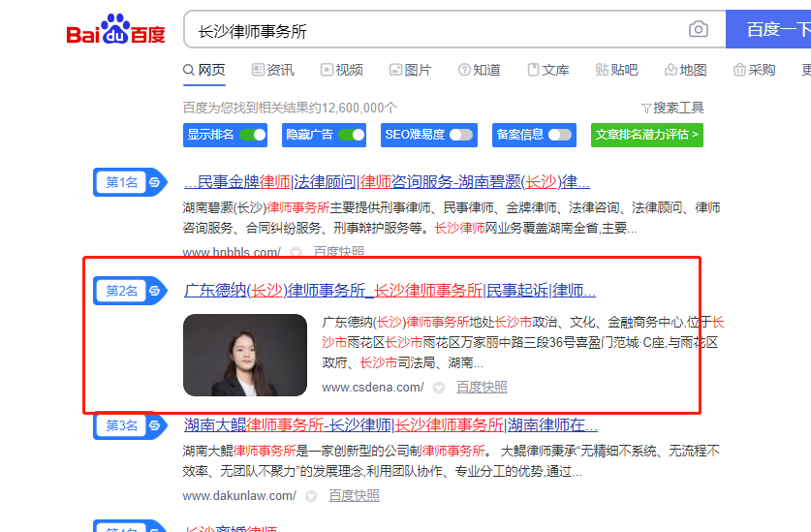The height and width of the screenshot is (532, 811).
Task: Click the lawyer photo thumbnail
Action: (x=244, y=355)
